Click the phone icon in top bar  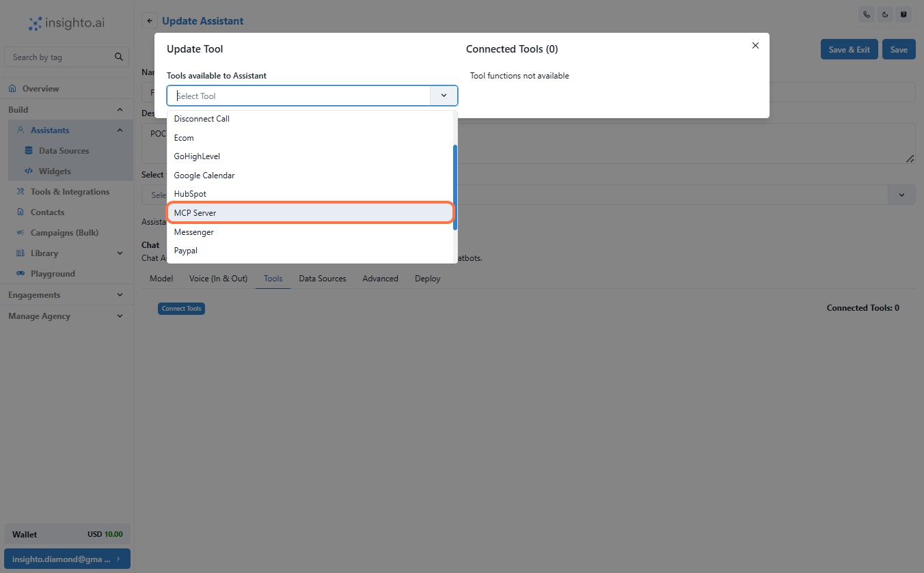click(867, 14)
